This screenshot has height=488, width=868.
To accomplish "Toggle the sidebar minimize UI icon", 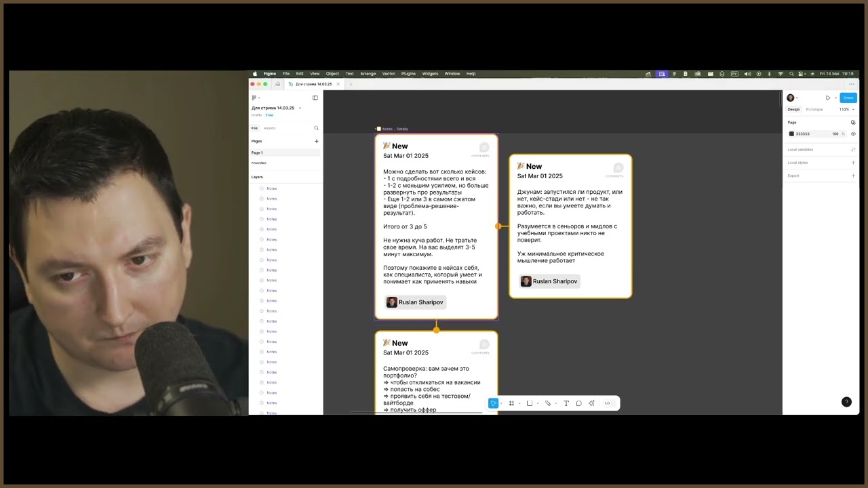I will coord(315,98).
